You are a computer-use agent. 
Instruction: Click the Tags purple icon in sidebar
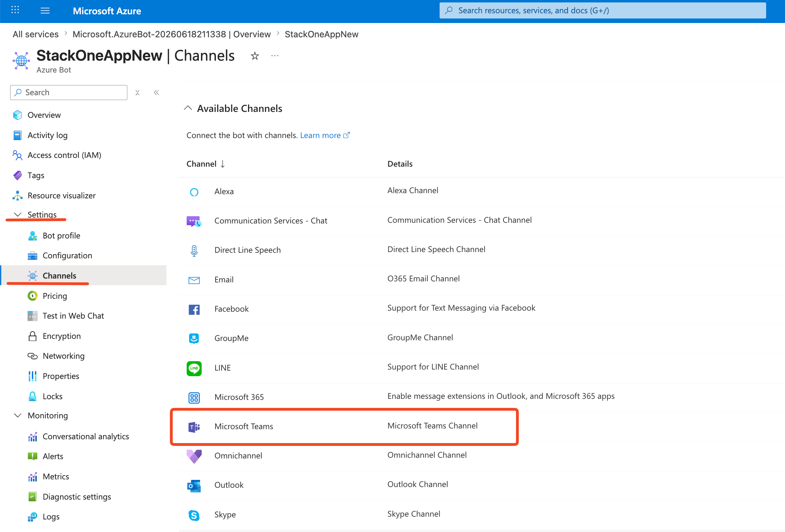click(x=17, y=175)
